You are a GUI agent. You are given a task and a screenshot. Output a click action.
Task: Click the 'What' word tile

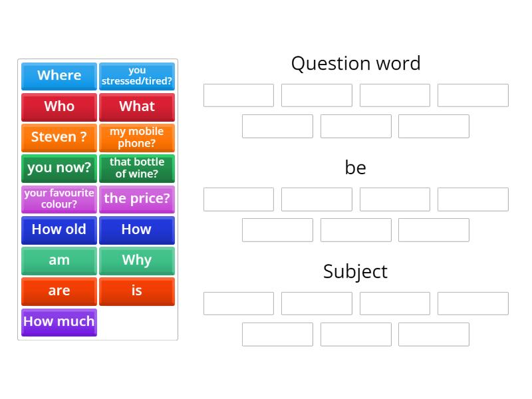[137, 106]
